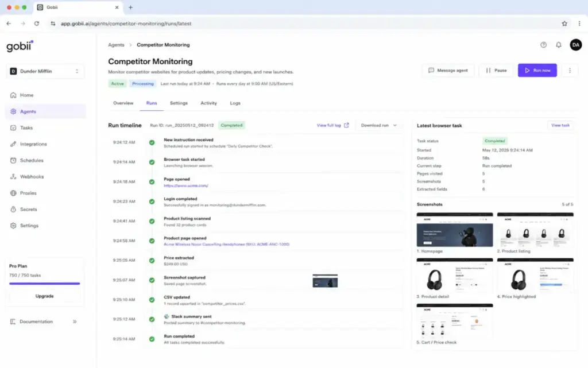Viewport: 588px width, 368px height.
Task: Open the Cart / Price check thumbnail
Action: tap(455, 321)
